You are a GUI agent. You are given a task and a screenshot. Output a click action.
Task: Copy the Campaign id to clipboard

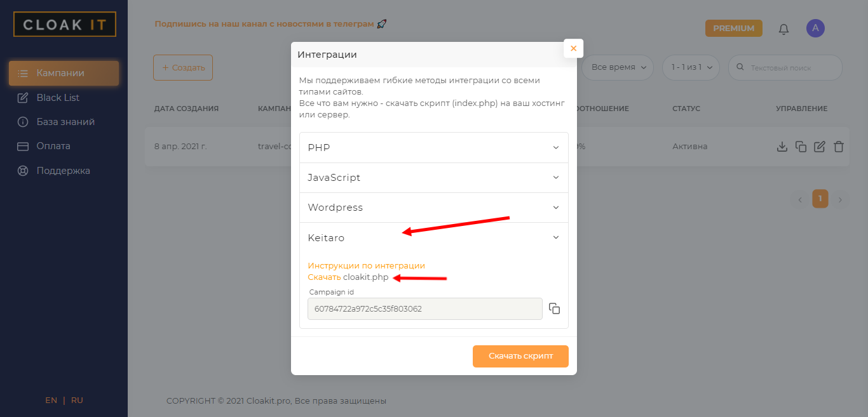click(554, 308)
